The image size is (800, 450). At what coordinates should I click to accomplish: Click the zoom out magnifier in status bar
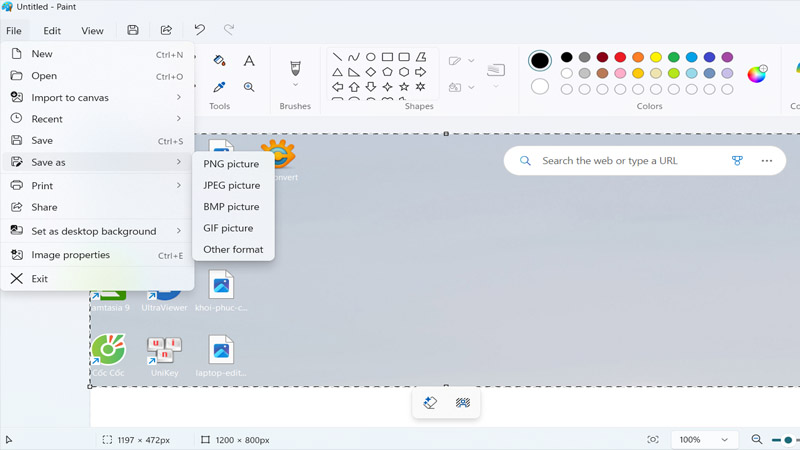pyautogui.click(x=757, y=439)
